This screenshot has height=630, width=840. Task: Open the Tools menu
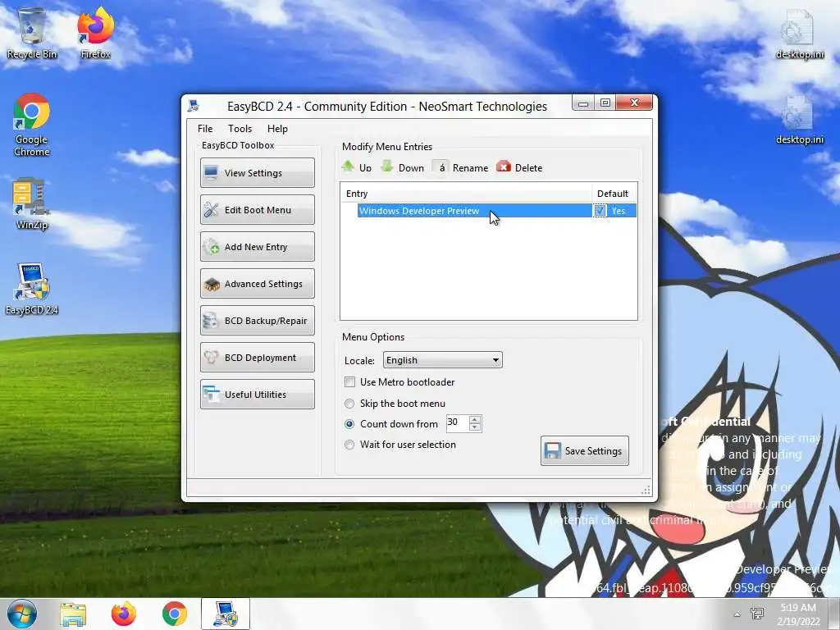240,129
